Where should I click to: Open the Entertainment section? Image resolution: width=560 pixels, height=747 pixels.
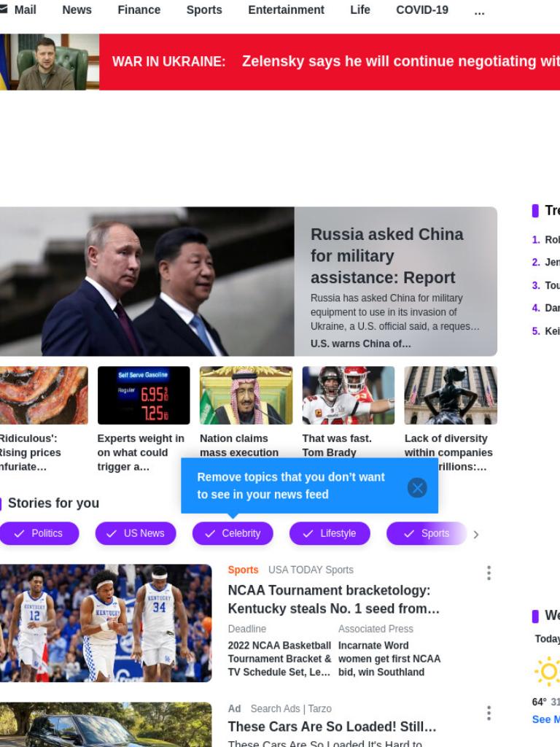[286, 9]
